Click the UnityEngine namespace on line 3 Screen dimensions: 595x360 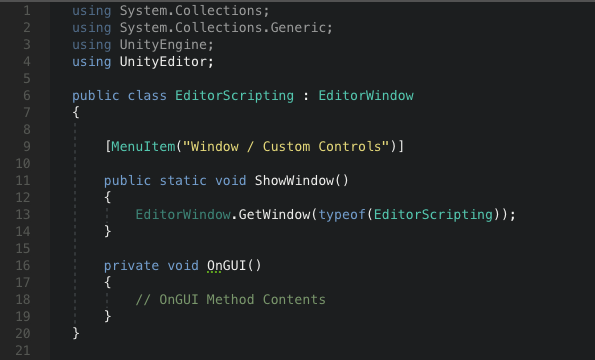(163, 45)
